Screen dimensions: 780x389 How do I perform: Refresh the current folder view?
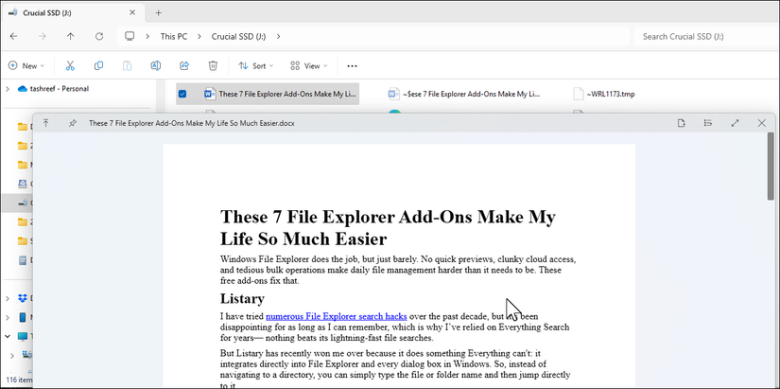point(99,36)
